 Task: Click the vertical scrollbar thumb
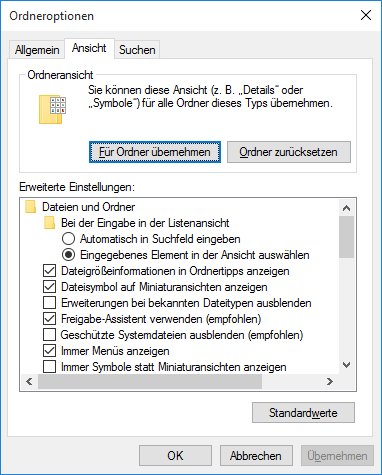[x=346, y=237]
